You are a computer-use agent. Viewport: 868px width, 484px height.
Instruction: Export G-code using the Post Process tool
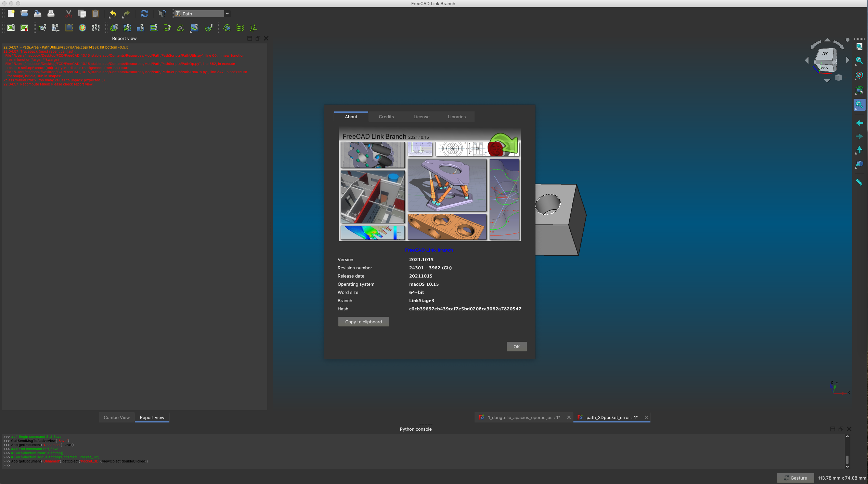[x=24, y=28]
